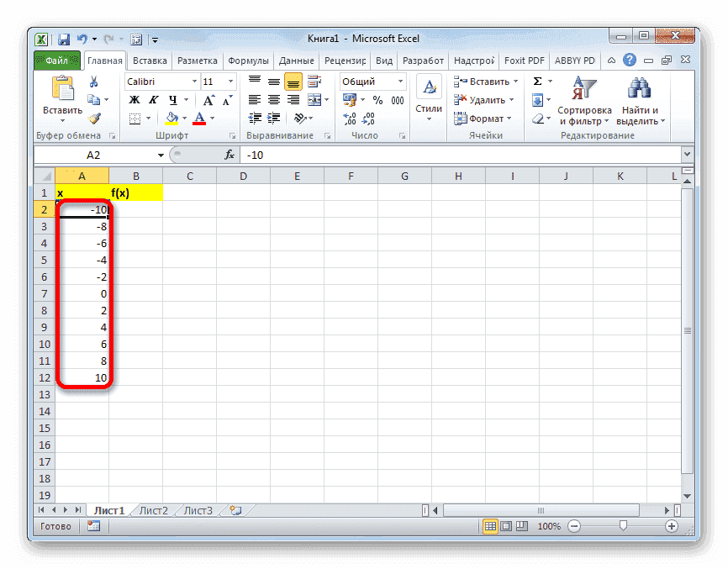Toggle align text right
Screen dimensions: 728x569
coord(293,100)
